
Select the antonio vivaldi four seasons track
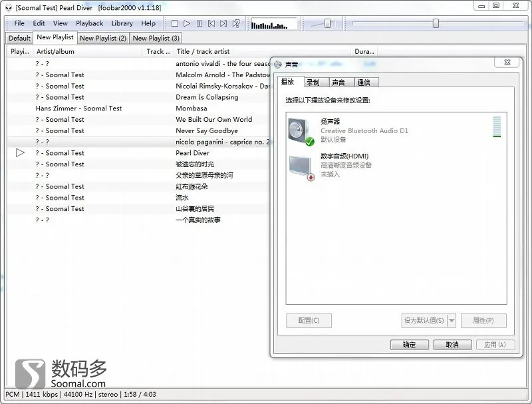[138, 63]
